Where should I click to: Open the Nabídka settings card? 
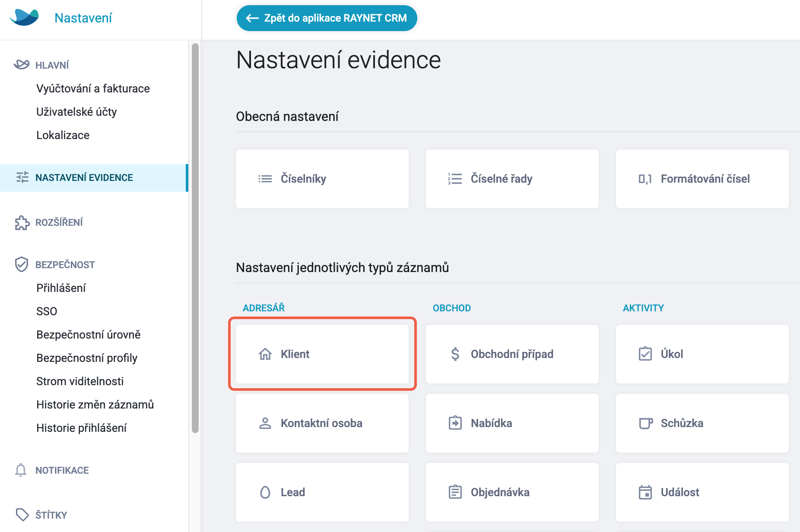[512, 423]
